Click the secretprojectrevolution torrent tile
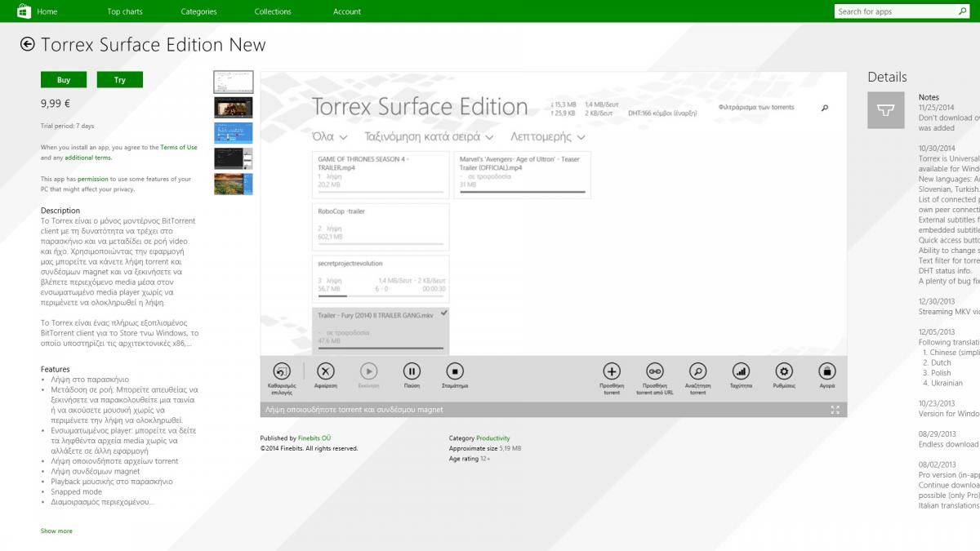 click(x=381, y=279)
